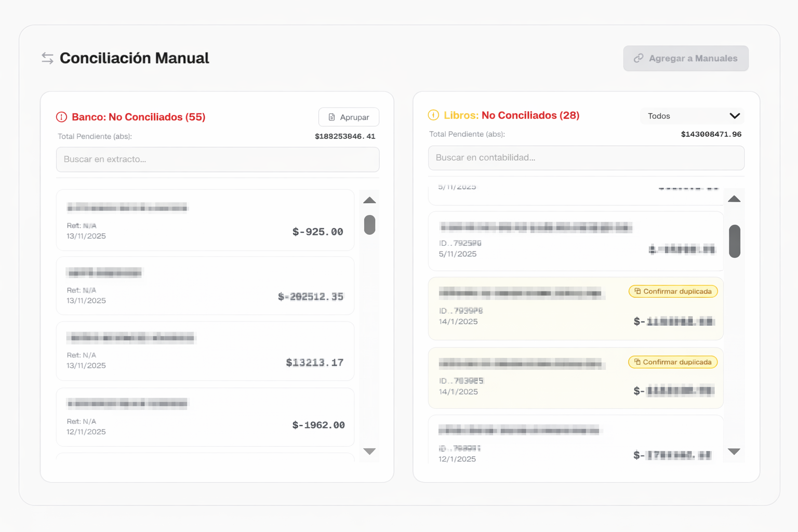This screenshot has height=532, width=798.
Task: Click the link icon in Agregar a Manuales
Action: tap(639, 58)
